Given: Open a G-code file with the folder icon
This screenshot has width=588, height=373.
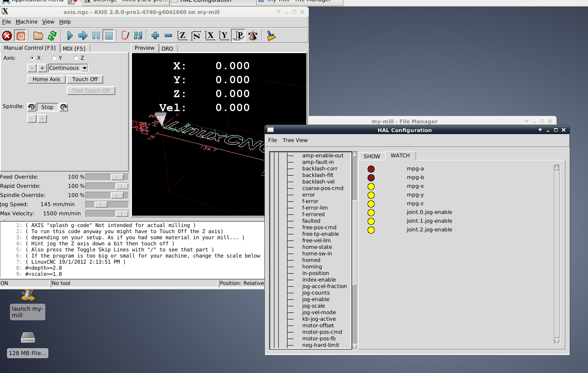Looking at the screenshot, I should click(x=38, y=36).
